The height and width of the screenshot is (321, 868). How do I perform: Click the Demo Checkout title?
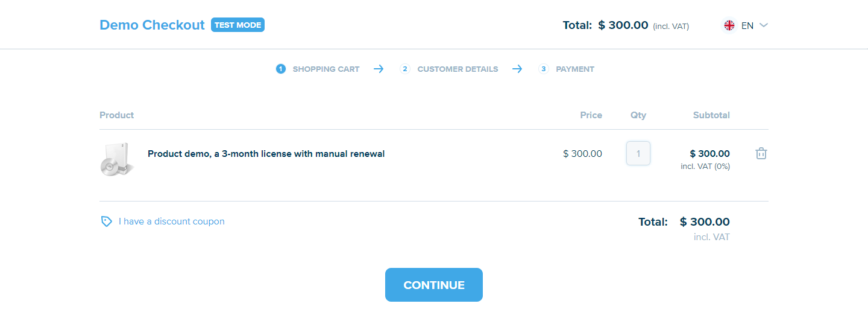click(152, 25)
